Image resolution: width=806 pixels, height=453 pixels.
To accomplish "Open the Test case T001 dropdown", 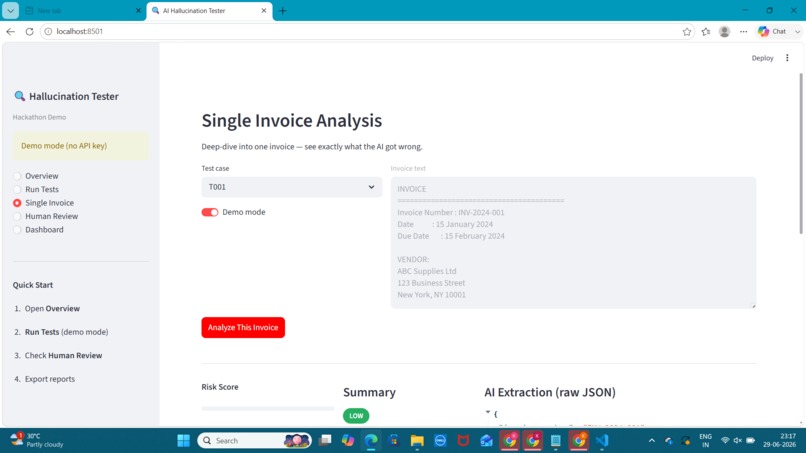I will pos(291,187).
